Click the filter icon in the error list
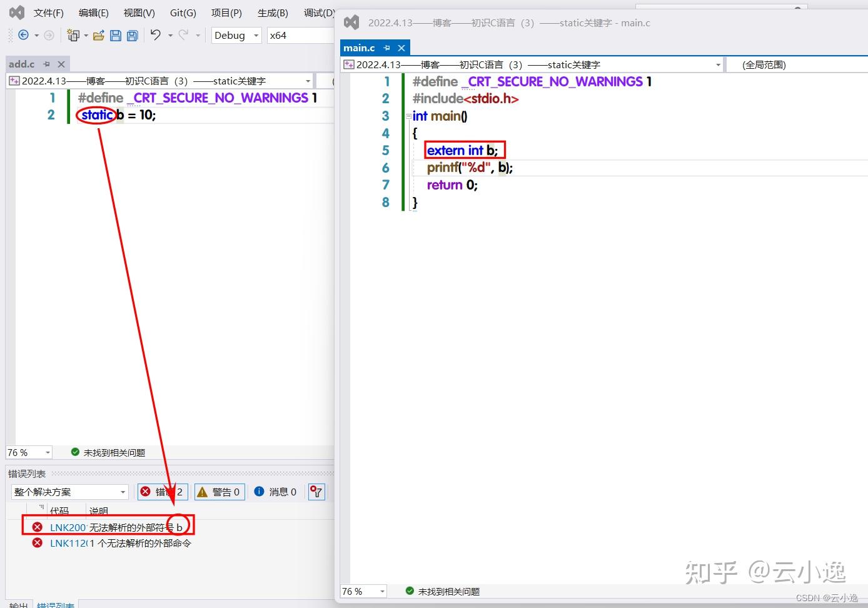868x608 pixels. click(317, 492)
